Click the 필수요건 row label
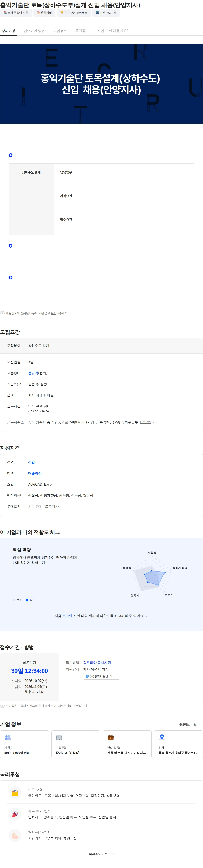Image resolution: width=203 pixels, height=868 pixels. tap(66, 220)
